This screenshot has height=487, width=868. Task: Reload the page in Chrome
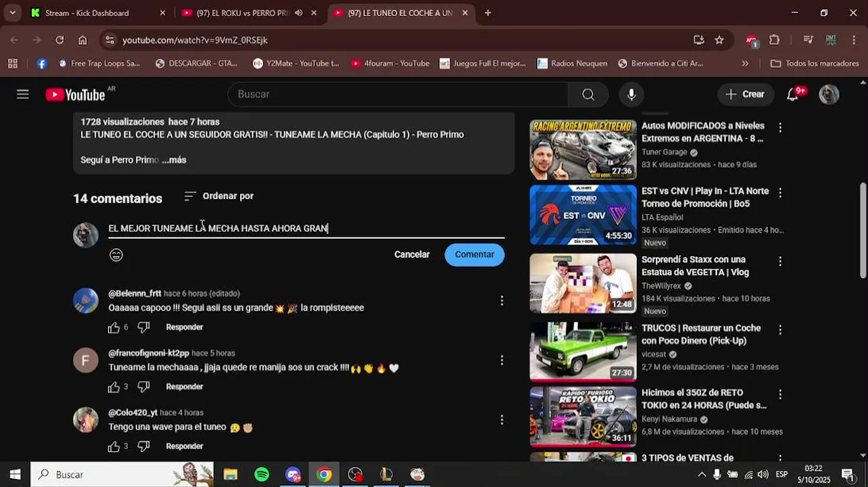coord(59,40)
